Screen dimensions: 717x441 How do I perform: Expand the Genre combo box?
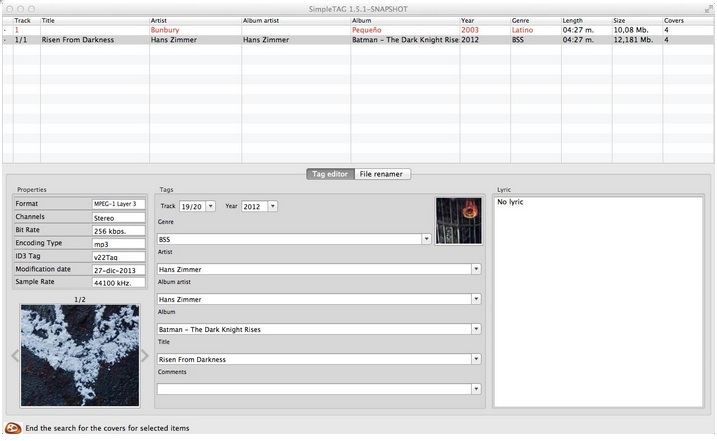pos(426,239)
